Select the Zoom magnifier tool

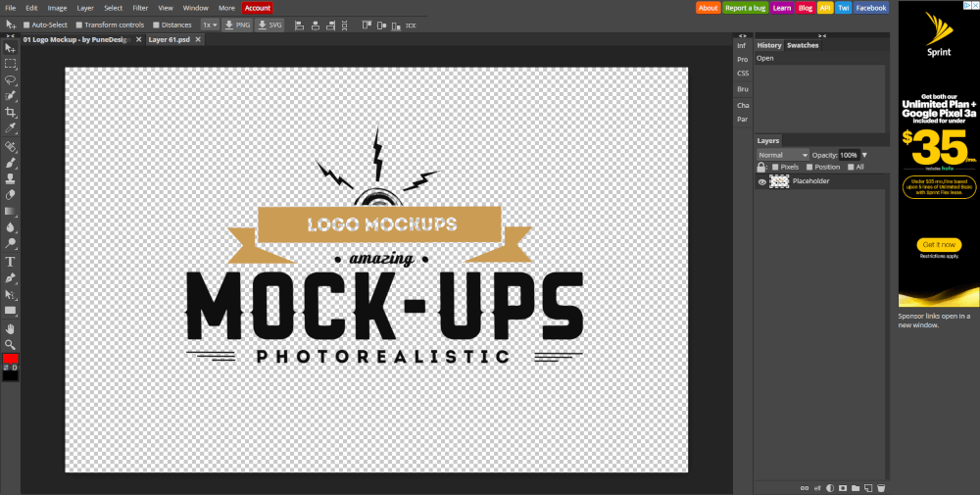click(x=10, y=345)
